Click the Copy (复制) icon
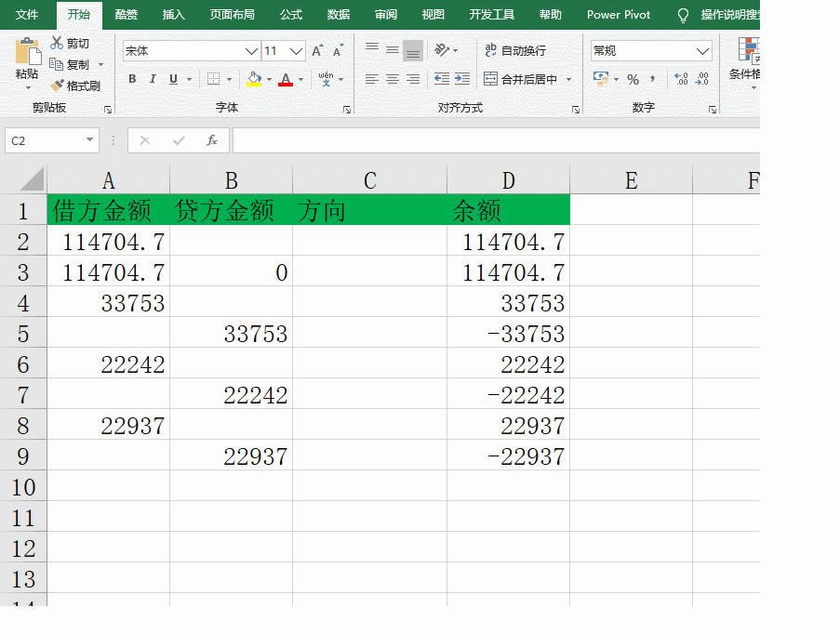This screenshot has height=634, width=840. [x=56, y=64]
